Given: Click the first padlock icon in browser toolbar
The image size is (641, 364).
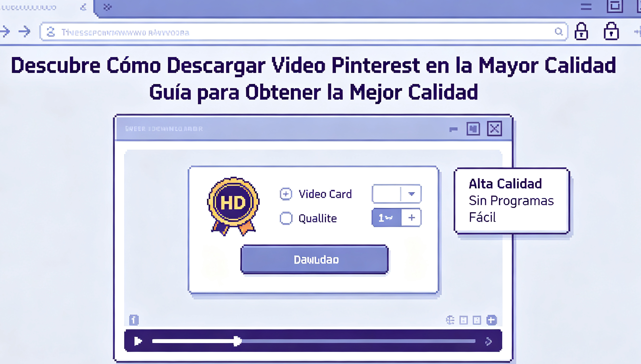Looking at the screenshot, I should [581, 31].
